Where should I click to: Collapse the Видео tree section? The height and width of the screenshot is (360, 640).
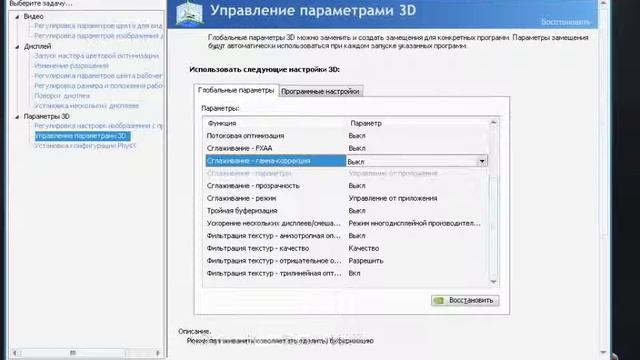point(17,17)
